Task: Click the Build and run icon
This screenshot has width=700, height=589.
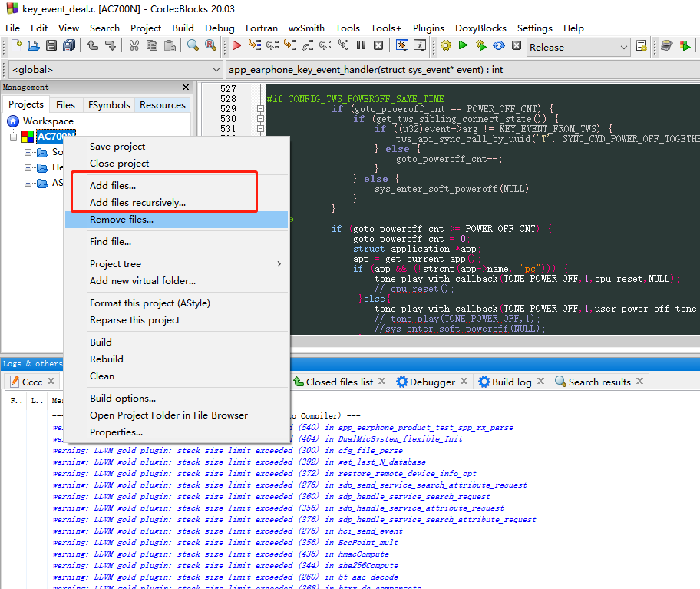Action: (480, 45)
